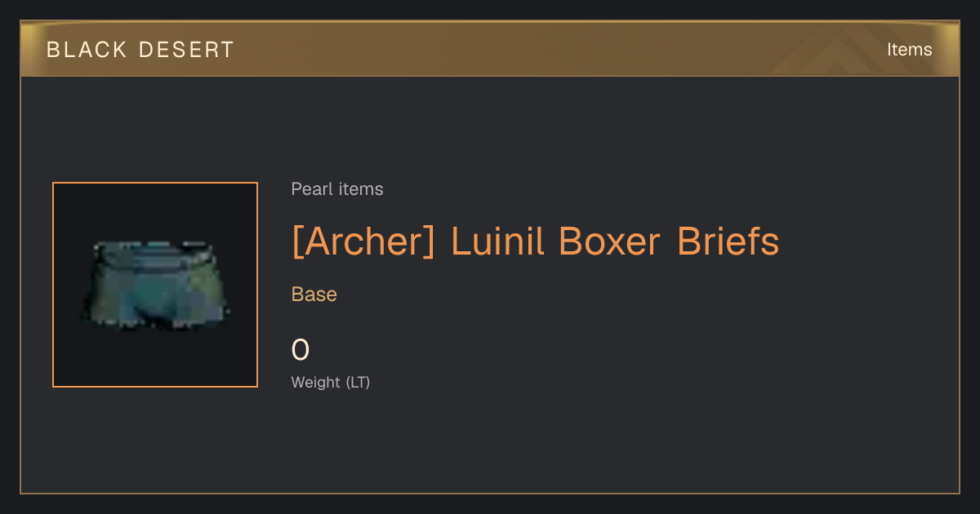This screenshot has height=514, width=980.
Task: Click the gold header banner background
Action: (x=490, y=49)
